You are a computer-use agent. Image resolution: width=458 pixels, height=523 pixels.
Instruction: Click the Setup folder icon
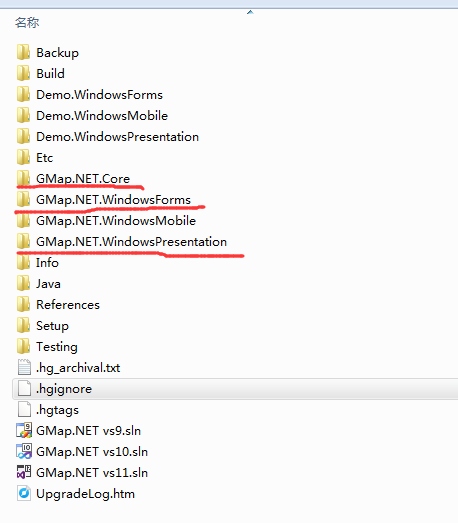coord(23,326)
